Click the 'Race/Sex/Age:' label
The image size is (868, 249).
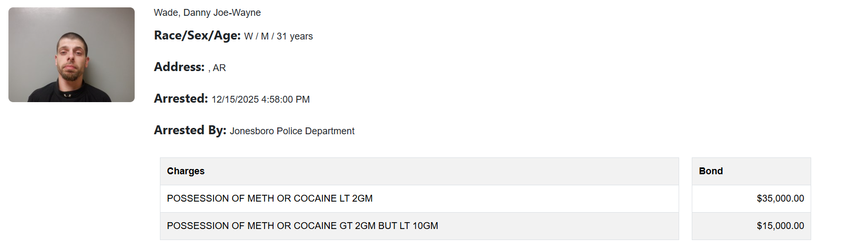click(x=197, y=36)
